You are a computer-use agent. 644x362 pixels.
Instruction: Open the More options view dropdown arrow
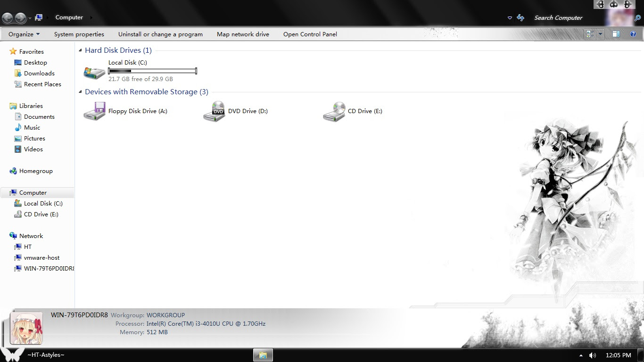(600, 34)
